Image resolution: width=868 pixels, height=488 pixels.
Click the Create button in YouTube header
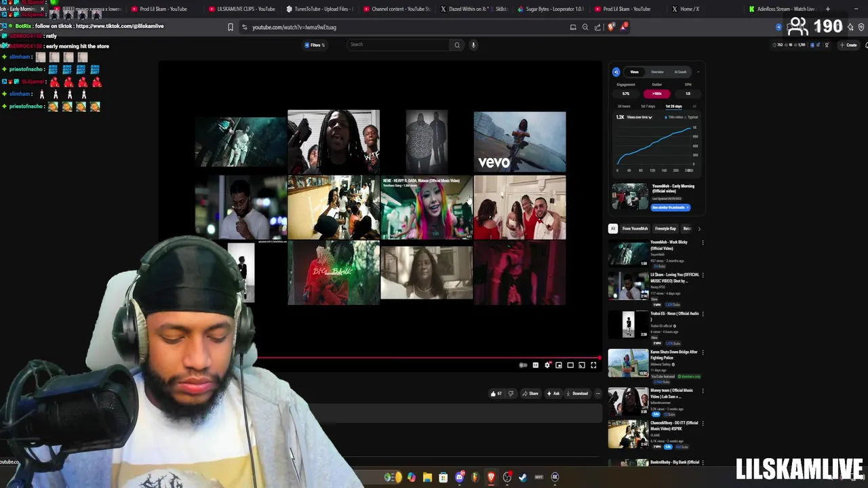[x=848, y=45]
